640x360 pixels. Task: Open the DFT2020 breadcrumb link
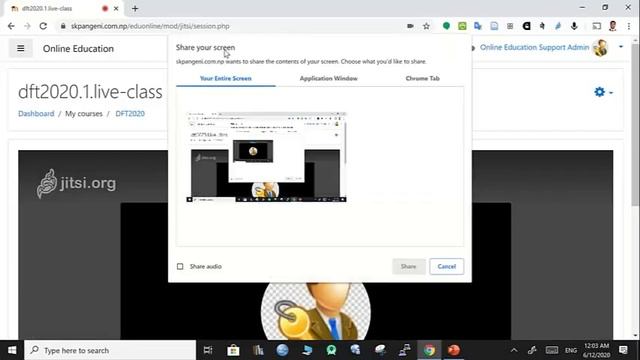pyautogui.click(x=130, y=113)
